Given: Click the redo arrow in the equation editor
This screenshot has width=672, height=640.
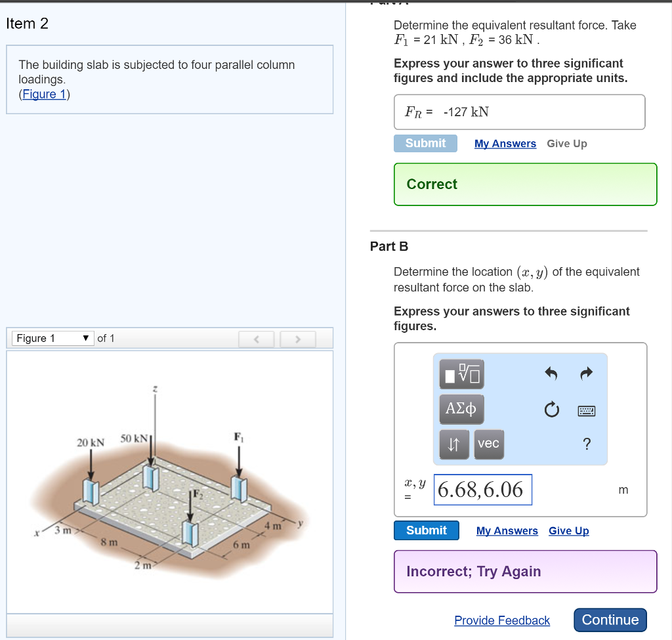Looking at the screenshot, I should (585, 373).
